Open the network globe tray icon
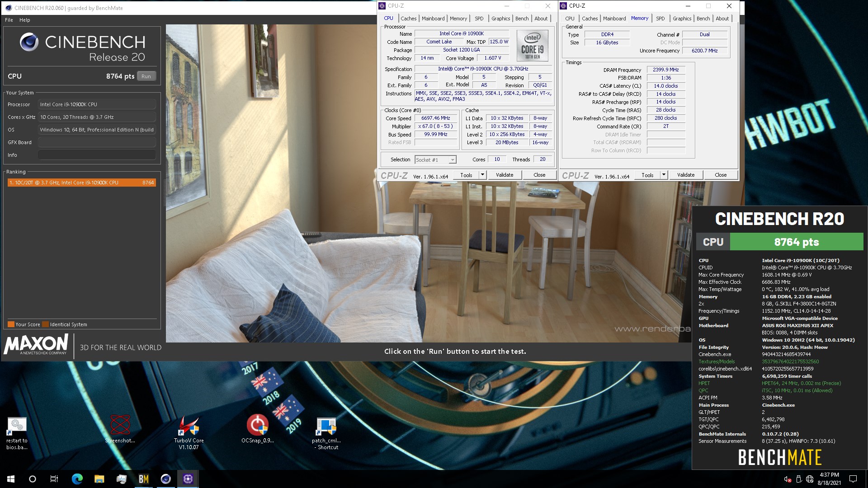Screen dimensions: 868x488 tap(810, 479)
